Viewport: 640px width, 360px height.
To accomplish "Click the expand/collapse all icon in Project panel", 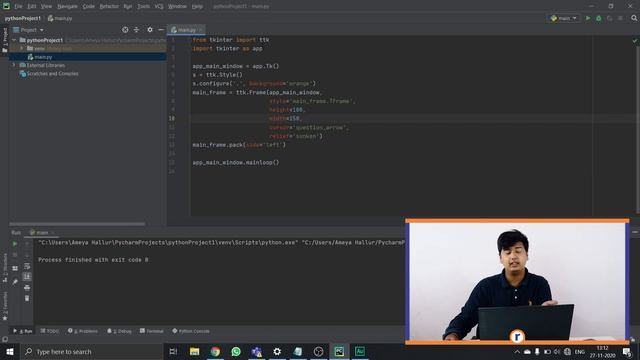I will tap(136, 30).
